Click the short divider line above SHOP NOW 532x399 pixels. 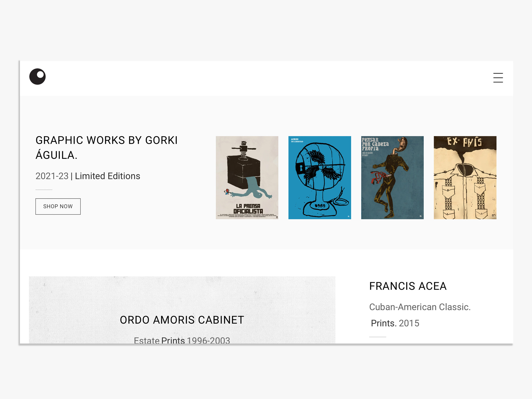pyautogui.click(x=44, y=190)
